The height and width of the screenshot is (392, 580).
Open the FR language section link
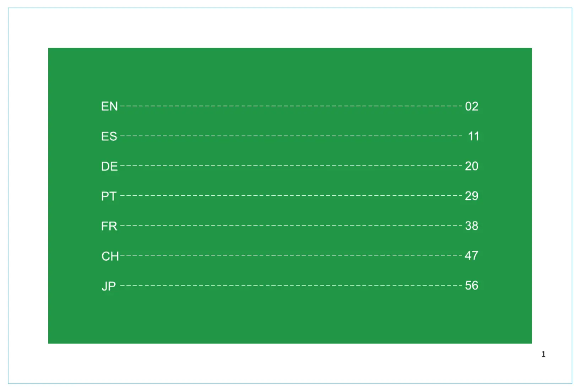(x=109, y=226)
